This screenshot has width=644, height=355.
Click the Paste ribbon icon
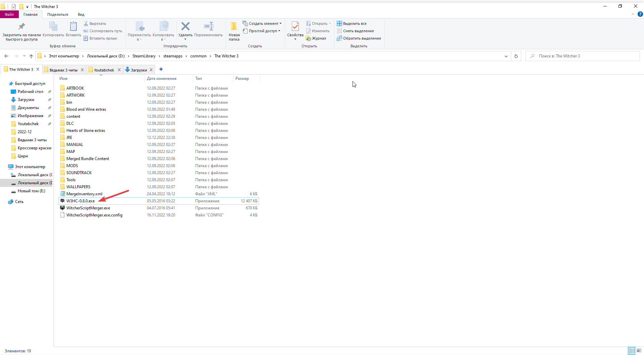[73, 29]
